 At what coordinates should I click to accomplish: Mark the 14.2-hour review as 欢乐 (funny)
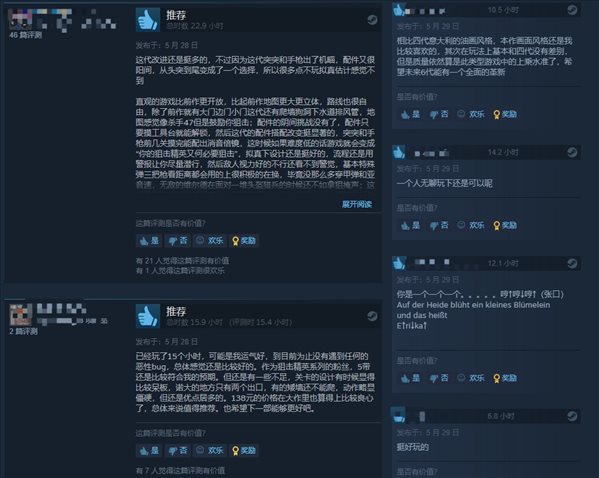pyautogui.click(x=471, y=225)
